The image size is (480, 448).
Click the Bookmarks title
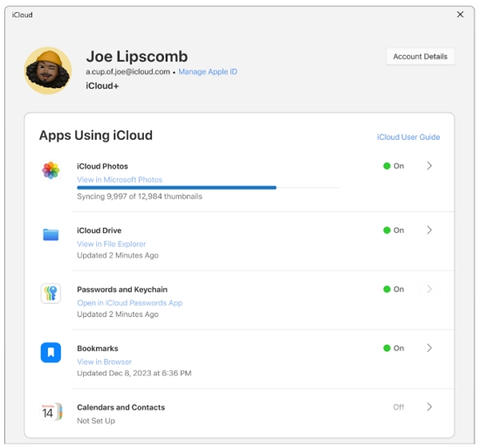click(x=98, y=348)
